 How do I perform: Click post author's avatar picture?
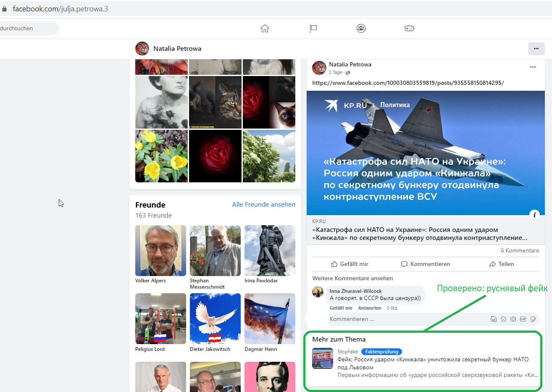pos(319,68)
